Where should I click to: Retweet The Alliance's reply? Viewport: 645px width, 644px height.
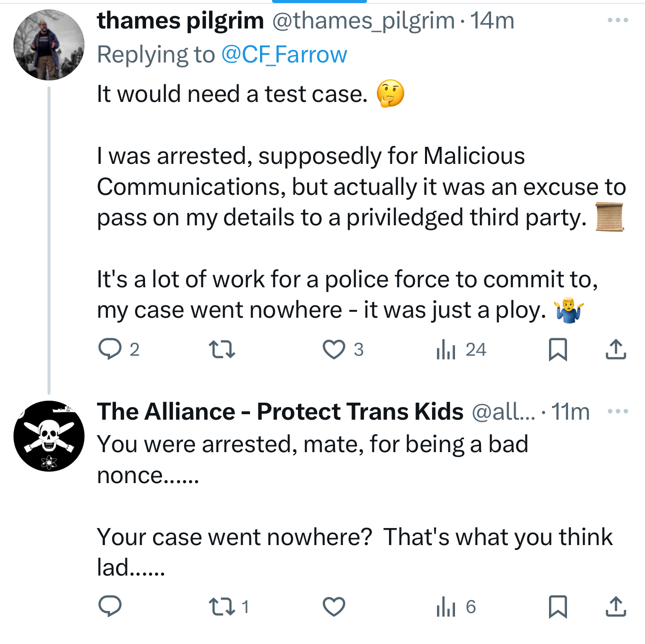coord(221,607)
